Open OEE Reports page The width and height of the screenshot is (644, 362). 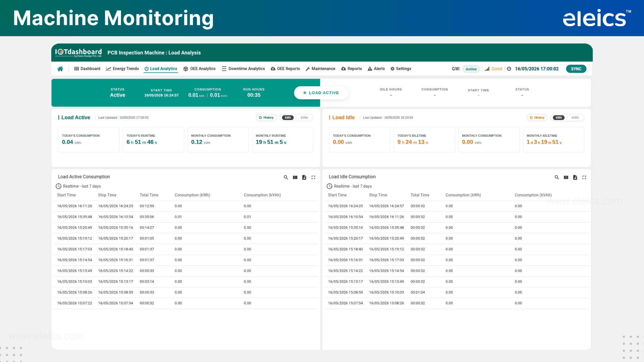[x=285, y=69]
